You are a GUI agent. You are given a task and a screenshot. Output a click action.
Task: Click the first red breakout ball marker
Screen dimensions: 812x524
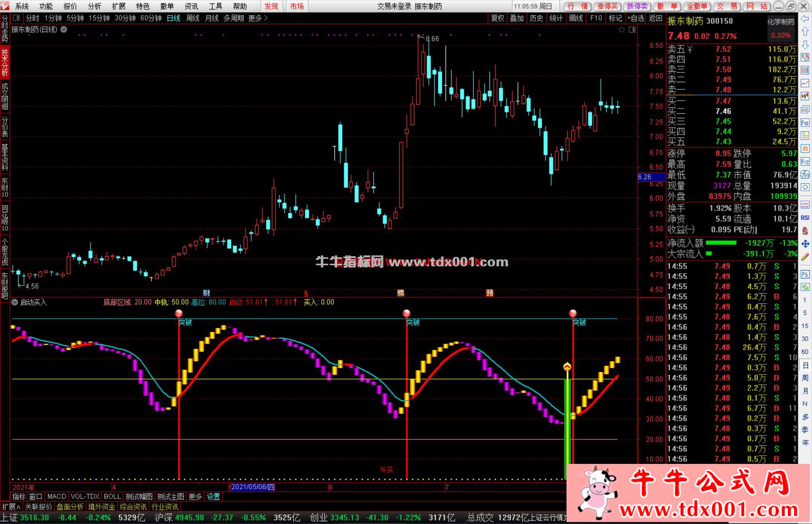[179, 313]
